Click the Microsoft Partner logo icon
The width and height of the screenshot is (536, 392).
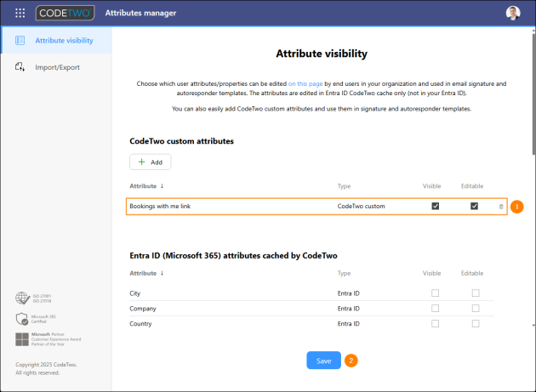(x=22, y=339)
